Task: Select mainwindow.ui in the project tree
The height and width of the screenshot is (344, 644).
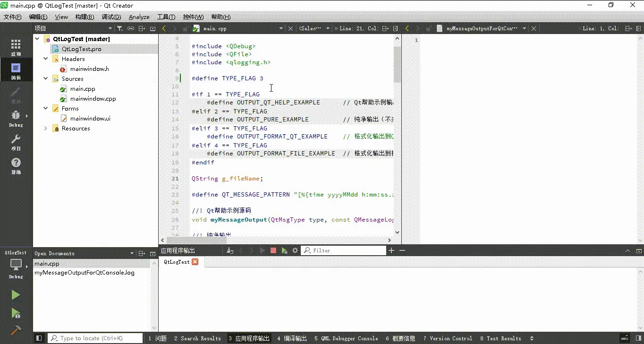Action: [90, 118]
